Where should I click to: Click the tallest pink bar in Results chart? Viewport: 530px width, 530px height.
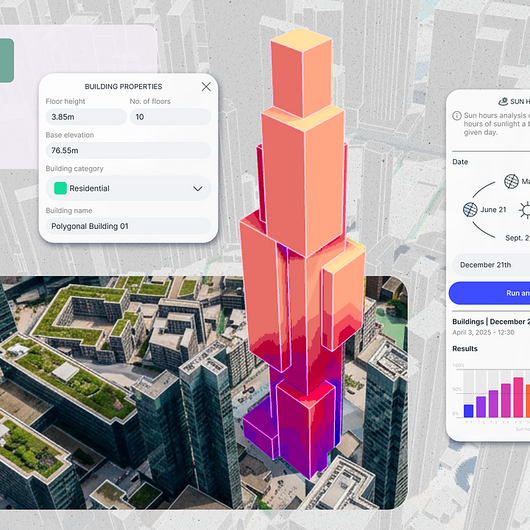[518, 397]
